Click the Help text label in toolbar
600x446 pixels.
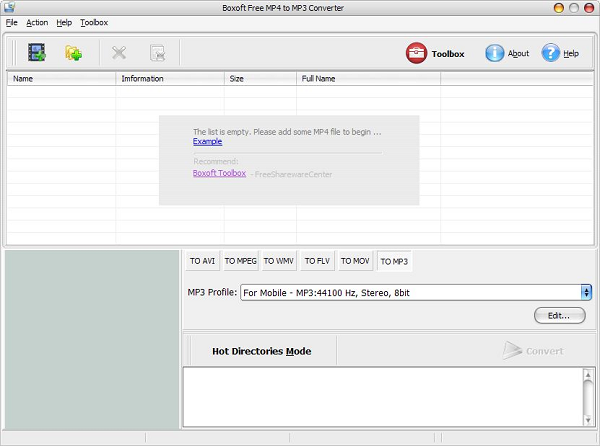click(571, 54)
